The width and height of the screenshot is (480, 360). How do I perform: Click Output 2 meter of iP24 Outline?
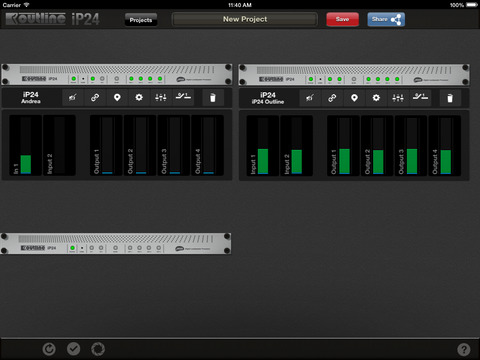tap(377, 146)
